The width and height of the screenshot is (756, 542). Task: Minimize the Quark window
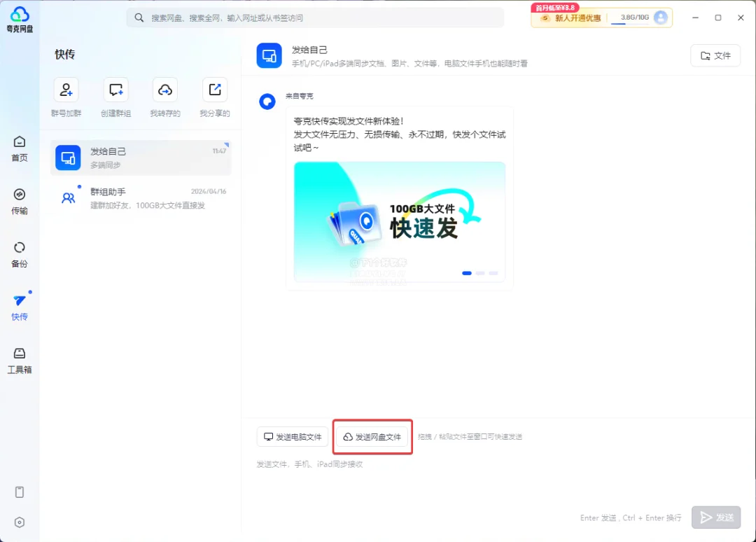(x=695, y=18)
